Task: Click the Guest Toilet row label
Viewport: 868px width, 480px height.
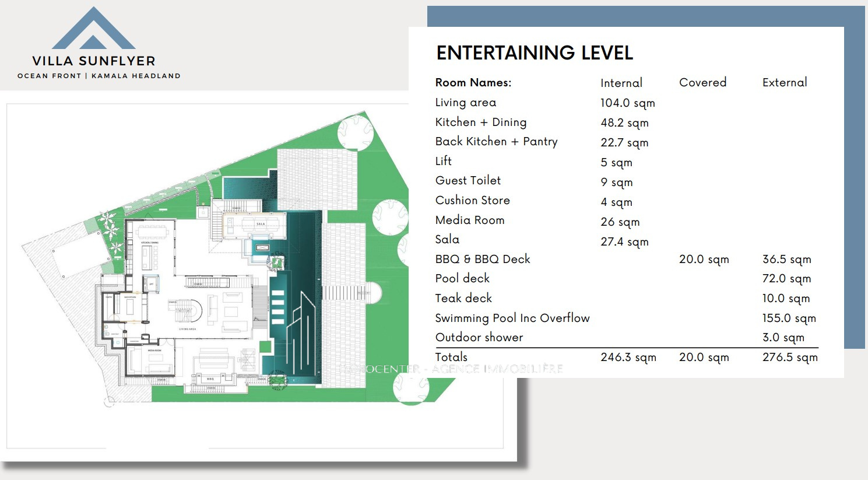Action: 468,181
